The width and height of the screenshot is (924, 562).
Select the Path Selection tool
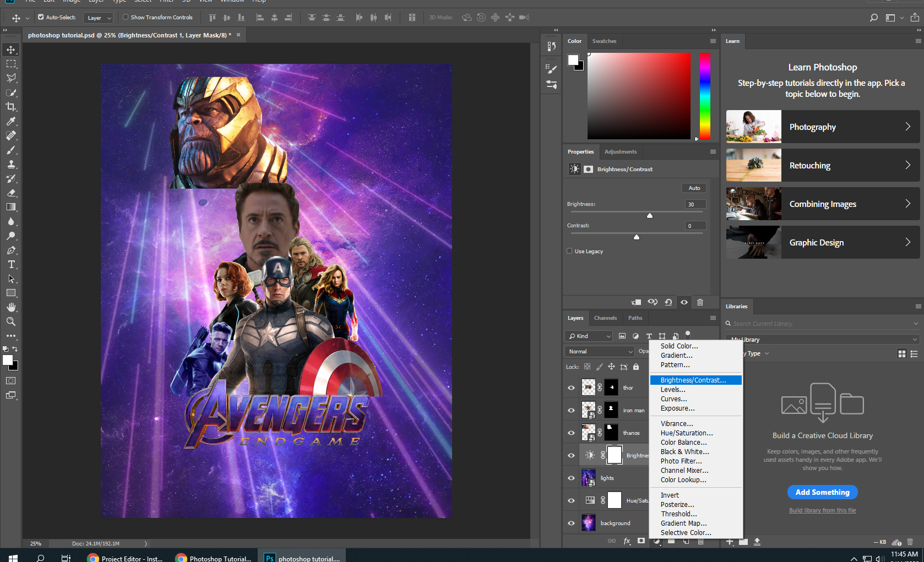click(11, 279)
